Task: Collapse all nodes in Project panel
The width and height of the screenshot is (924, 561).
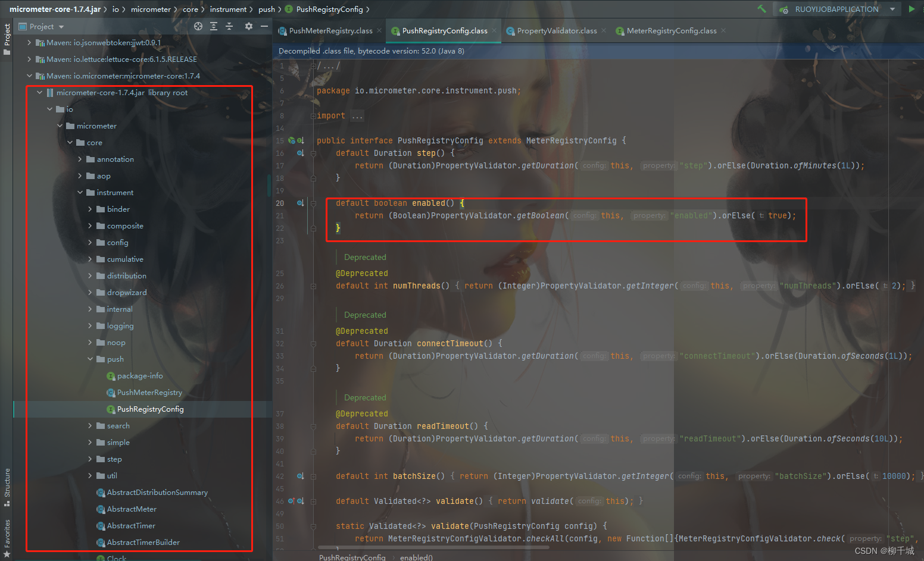Action: pos(229,26)
